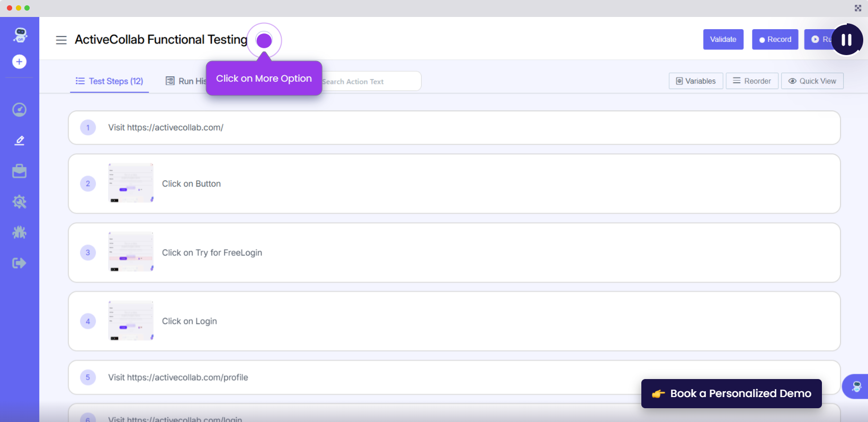Click the logout arrow icon in sidebar
This screenshot has width=868, height=422.
click(20, 263)
